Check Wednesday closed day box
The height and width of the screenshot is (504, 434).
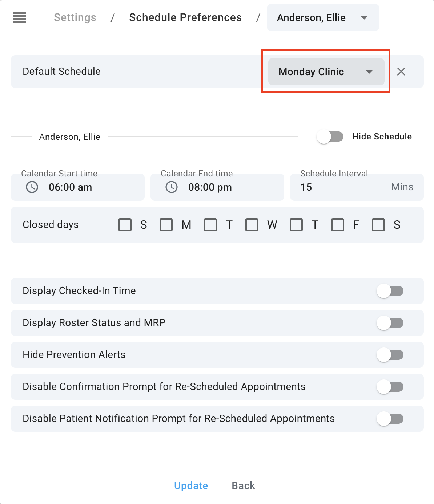click(x=252, y=225)
